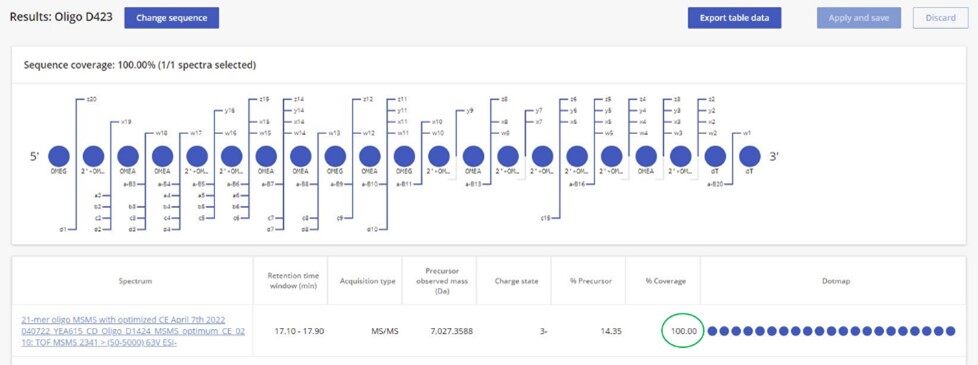The height and width of the screenshot is (365, 978).
Task: Click the y9 fragment label
Action: (x=470, y=110)
